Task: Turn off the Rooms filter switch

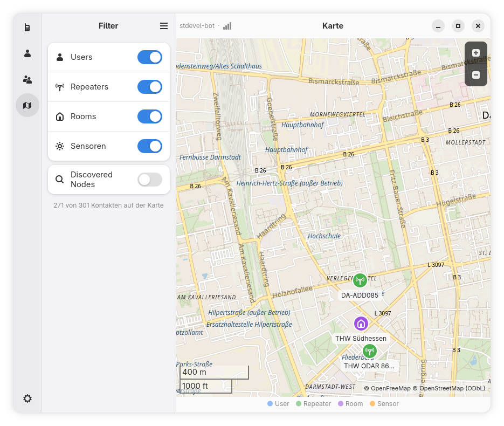Action: 150,116
